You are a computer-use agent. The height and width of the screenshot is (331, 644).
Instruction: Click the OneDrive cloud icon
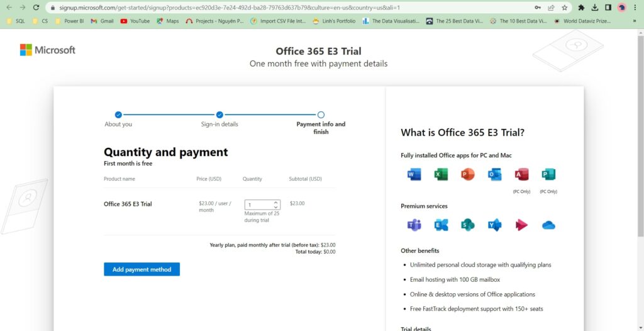coord(548,225)
